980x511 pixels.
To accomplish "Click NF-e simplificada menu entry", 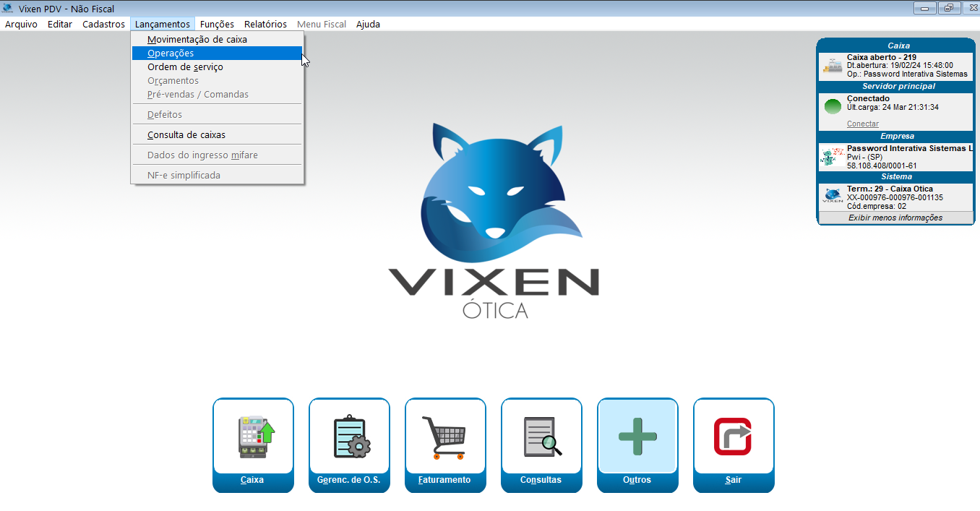I will pos(217,176).
